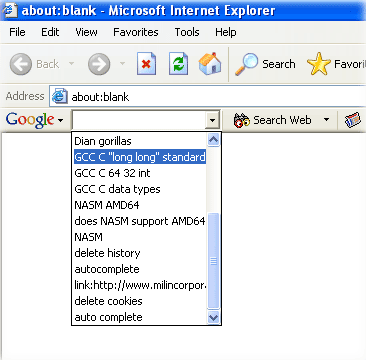Image resolution: width=366 pixels, height=360 pixels.
Task: Click the Google toolbar logo
Action: point(30,120)
